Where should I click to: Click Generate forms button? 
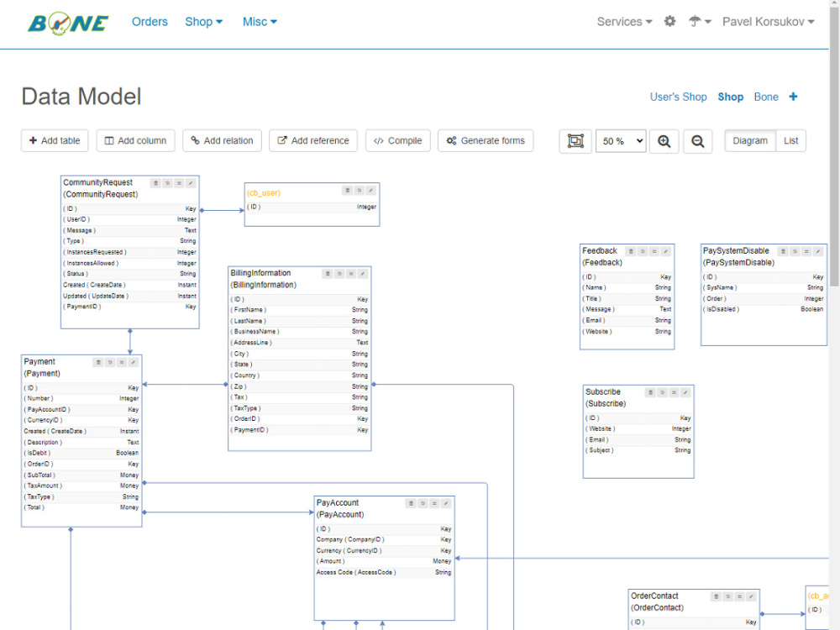[x=486, y=141]
